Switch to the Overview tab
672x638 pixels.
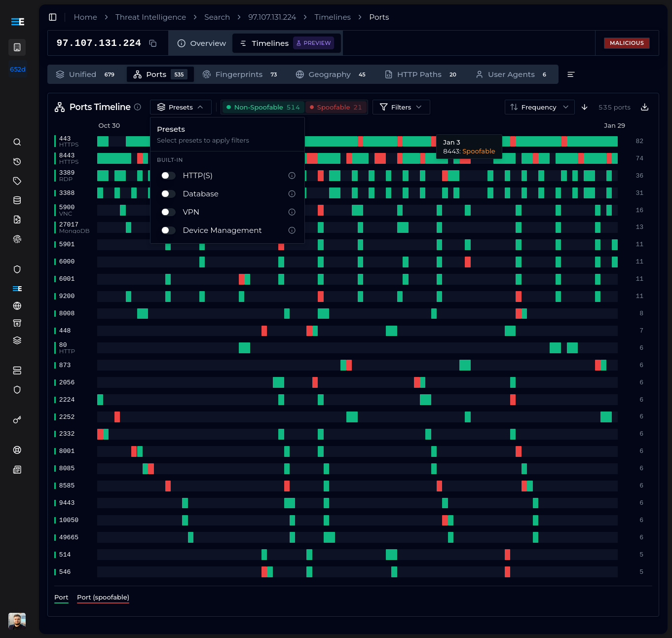point(201,43)
